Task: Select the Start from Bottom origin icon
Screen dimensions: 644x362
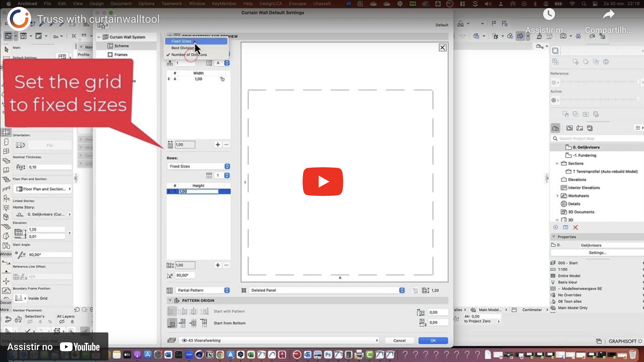Action: pos(172,323)
